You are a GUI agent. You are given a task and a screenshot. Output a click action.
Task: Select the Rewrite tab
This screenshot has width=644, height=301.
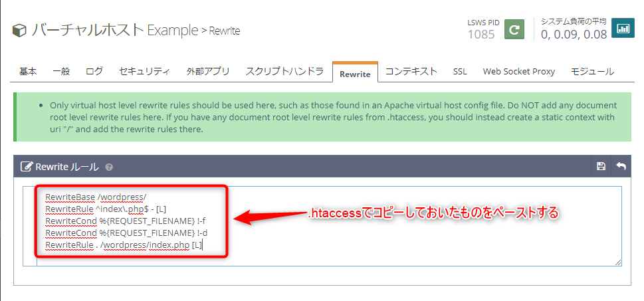(x=355, y=73)
